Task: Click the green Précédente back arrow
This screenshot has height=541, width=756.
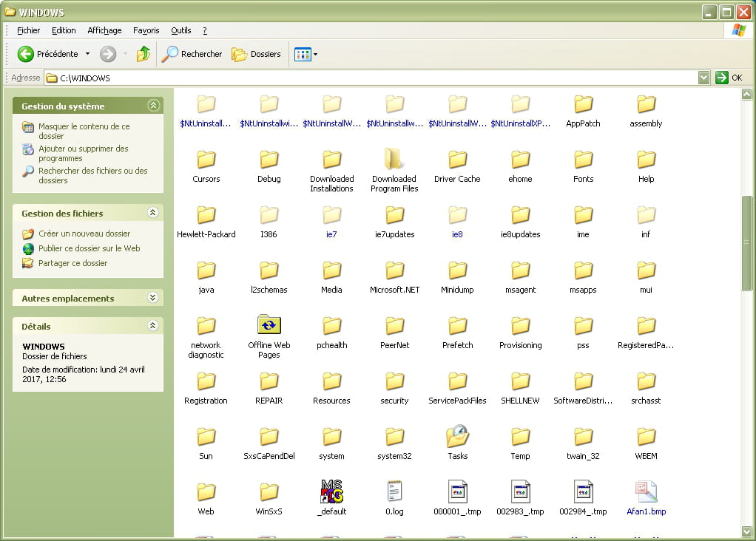Action: 26,54
